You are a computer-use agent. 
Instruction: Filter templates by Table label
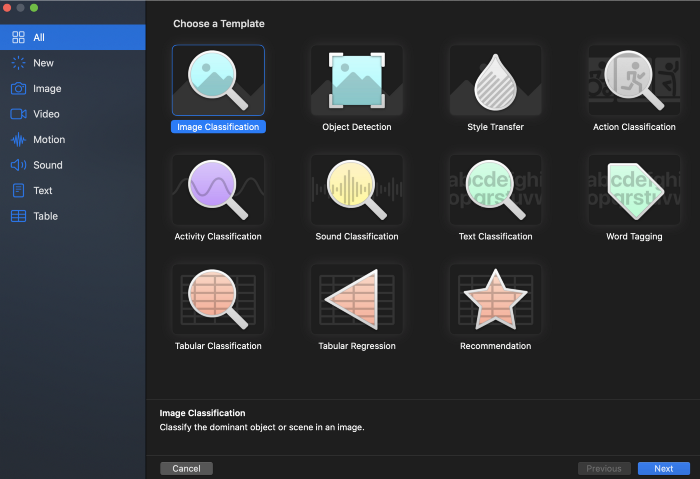[46, 216]
